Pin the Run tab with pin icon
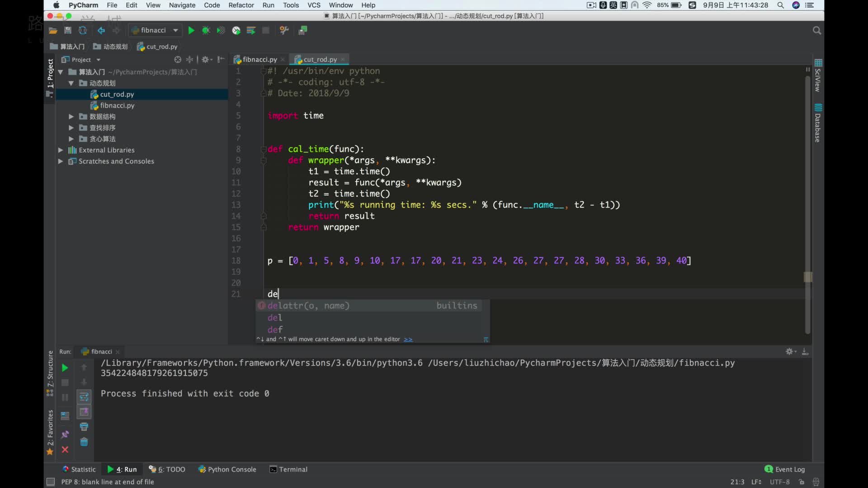 click(x=65, y=434)
